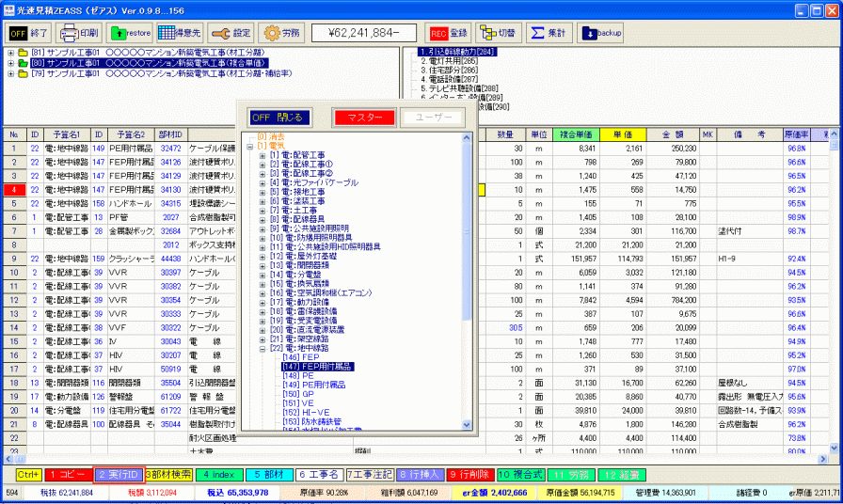Open the 労務 labor gear button
The height and width of the screenshot is (504, 843).
point(281,33)
